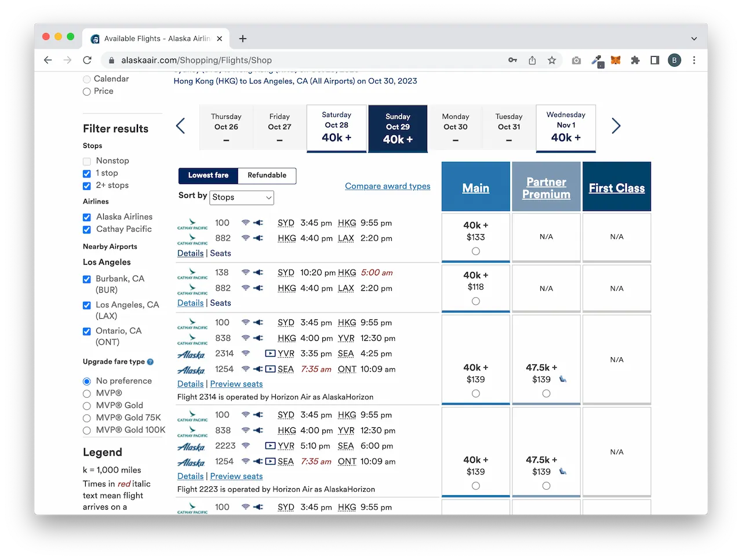Click the Wi-Fi icon for flight 2314
The image size is (742, 560).
click(246, 353)
